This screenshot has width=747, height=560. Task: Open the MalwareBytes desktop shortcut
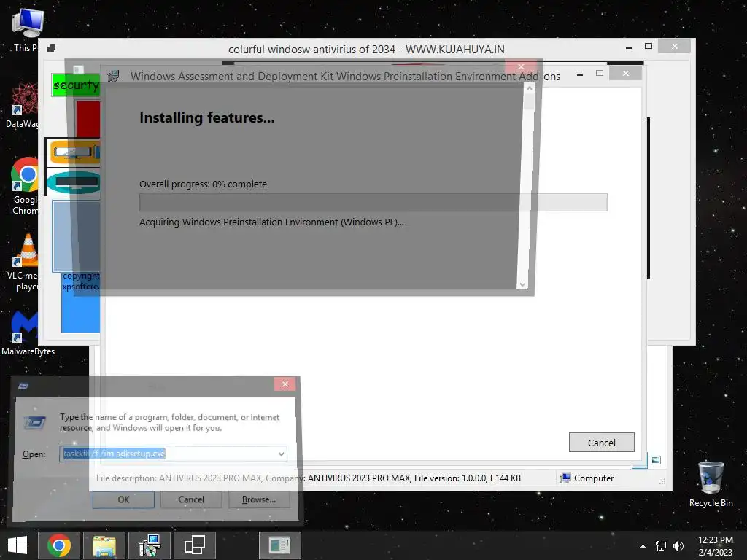coord(28,333)
